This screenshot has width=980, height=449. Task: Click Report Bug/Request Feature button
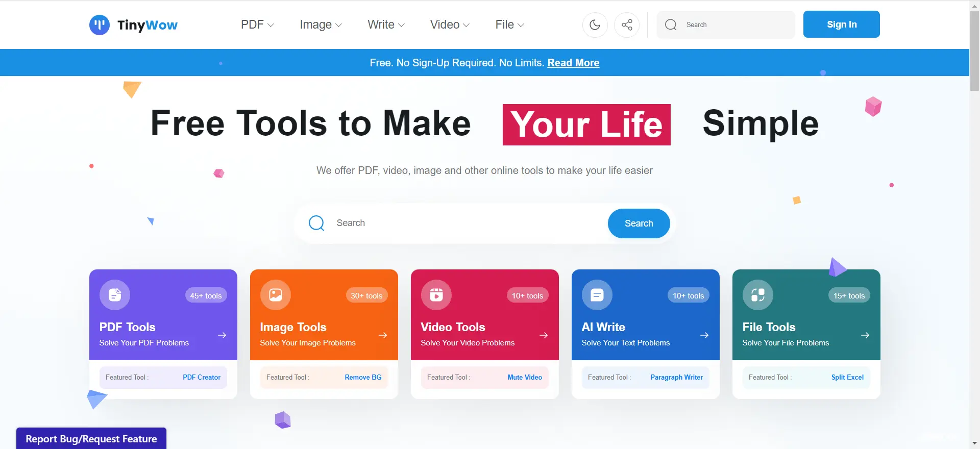pos(91,439)
